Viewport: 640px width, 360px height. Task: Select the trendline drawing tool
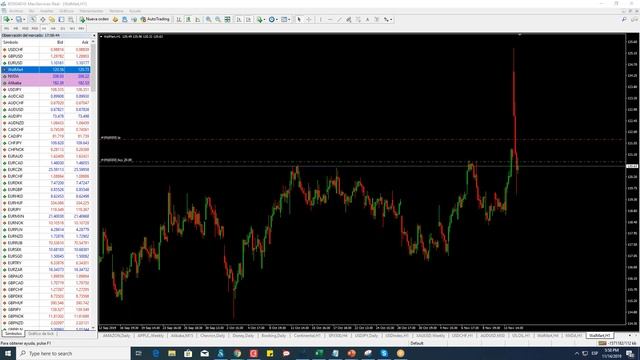(339, 19)
